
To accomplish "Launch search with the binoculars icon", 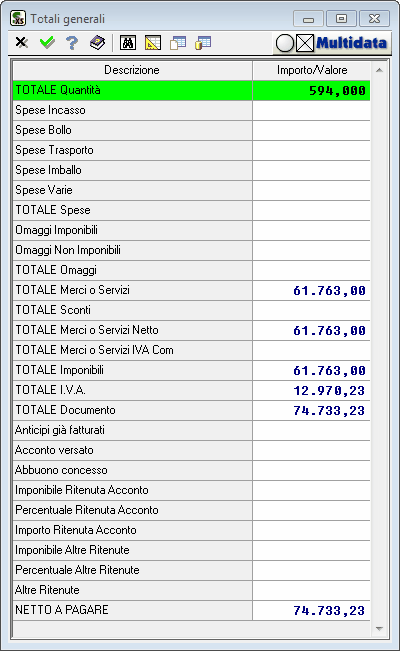I will pyautogui.click(x=128, y=42).
